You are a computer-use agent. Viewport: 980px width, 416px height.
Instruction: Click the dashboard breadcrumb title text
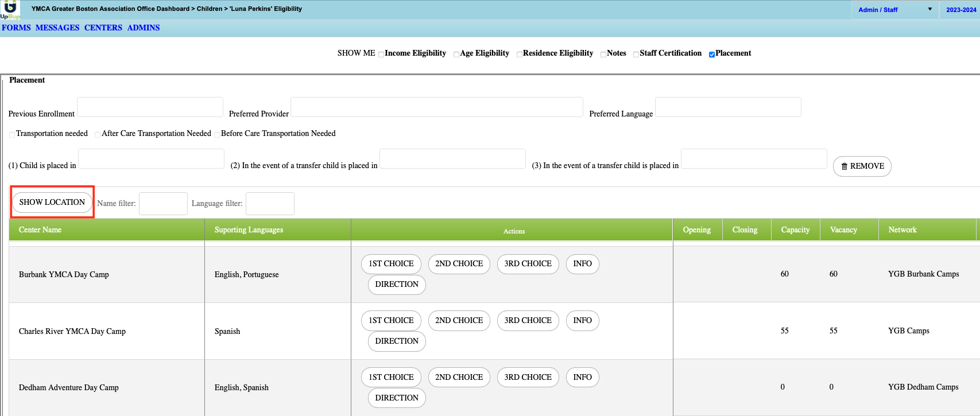pos(166,9)
